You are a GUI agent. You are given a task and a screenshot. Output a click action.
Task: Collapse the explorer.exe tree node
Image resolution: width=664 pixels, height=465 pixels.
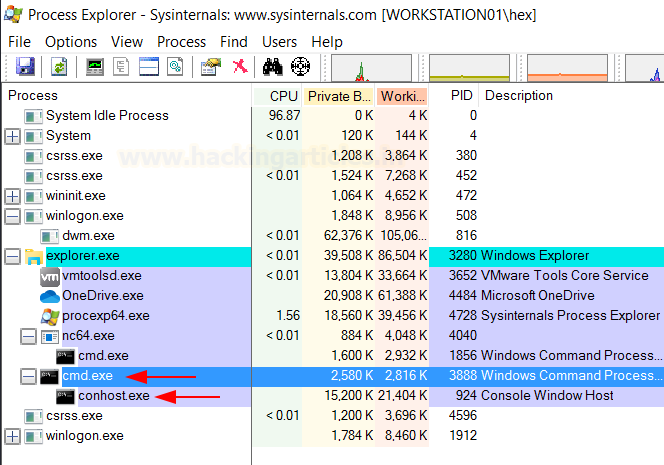pyautogui.click(x=12, y=256)
